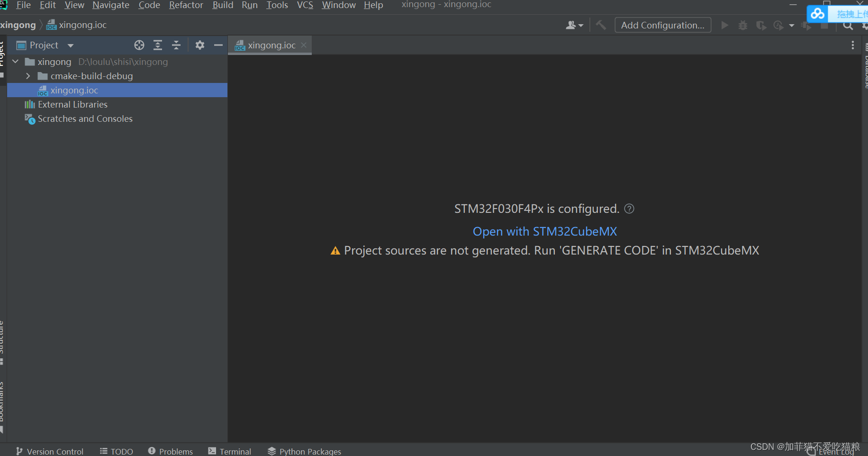Viewport: 868px width, 456px height.
Task: Click Add Configuration button
Action: click(x=663, y=25)
